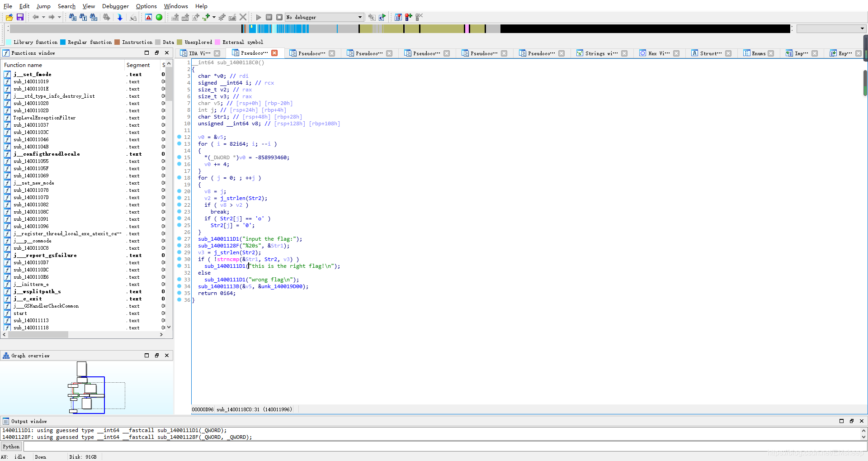This screenshot has width=868, height=461.
Task: Open the Options menu
Action: click(146, 6)
